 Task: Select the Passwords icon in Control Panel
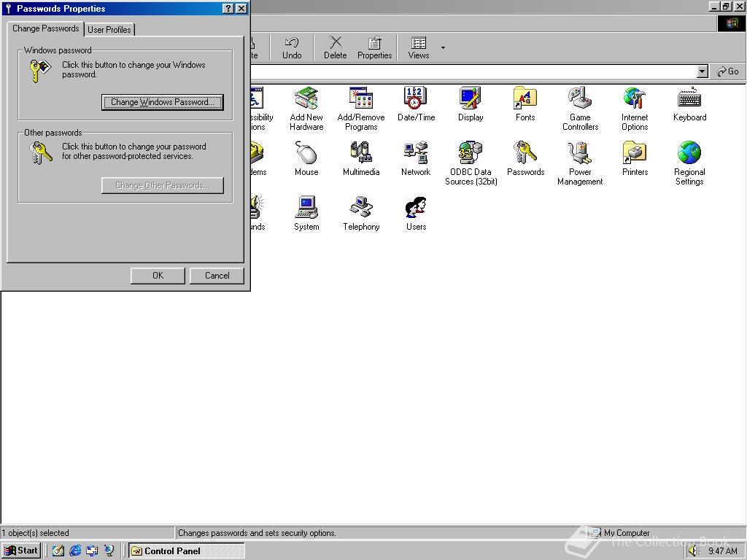pos(525,158)
